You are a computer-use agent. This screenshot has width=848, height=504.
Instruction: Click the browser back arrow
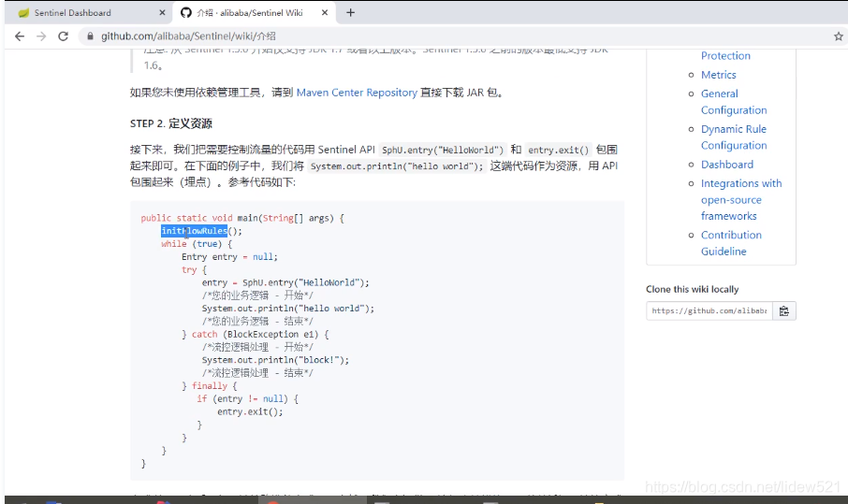click(x=20, y=36)
